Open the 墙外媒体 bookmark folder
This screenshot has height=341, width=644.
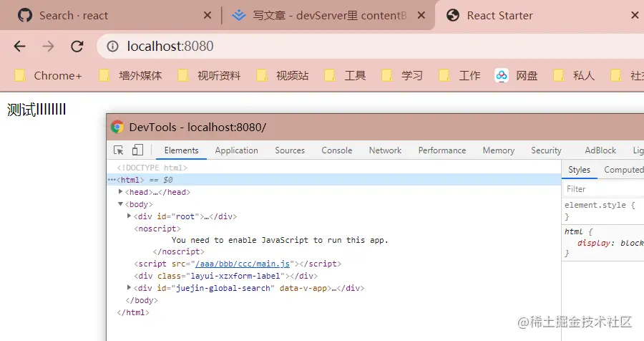pyautogui.click(x=131, y=76)
